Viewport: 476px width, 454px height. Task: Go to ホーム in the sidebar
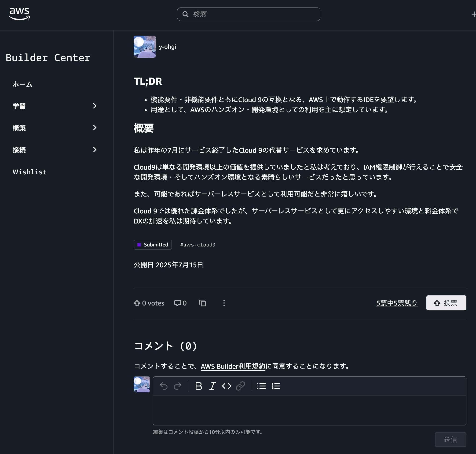click(x=22, y=84)
